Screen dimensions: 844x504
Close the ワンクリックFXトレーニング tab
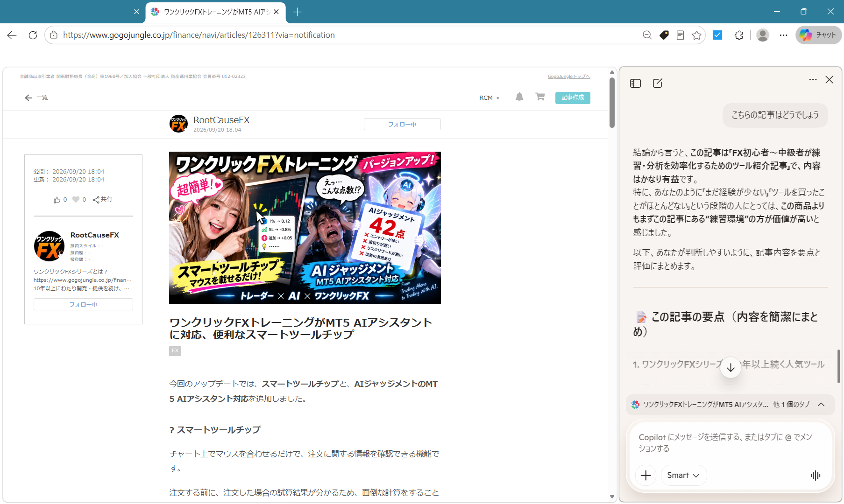[x=276, y=12]
